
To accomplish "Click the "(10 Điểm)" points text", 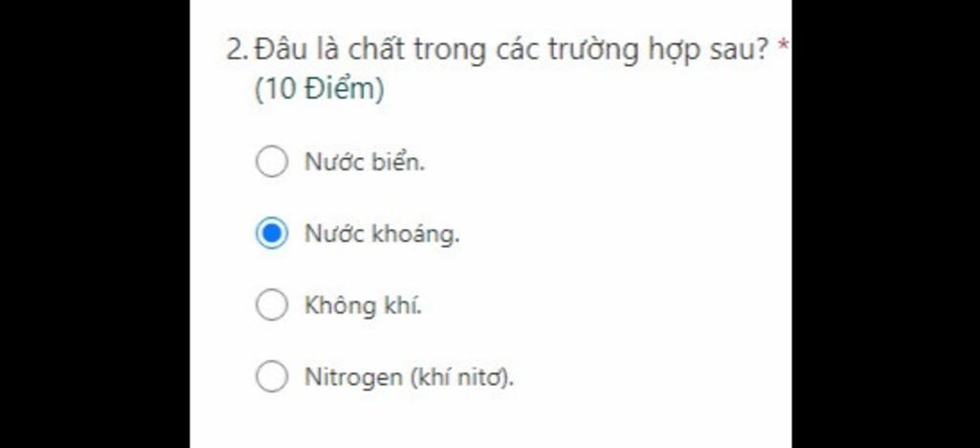I will click(x=320, y=89).
